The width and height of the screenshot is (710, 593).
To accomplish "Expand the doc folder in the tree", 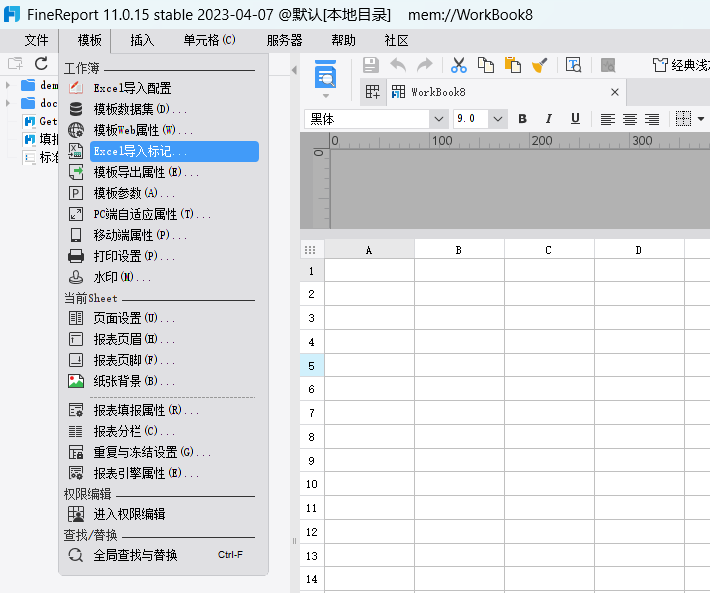I will [x=8, y=103].
